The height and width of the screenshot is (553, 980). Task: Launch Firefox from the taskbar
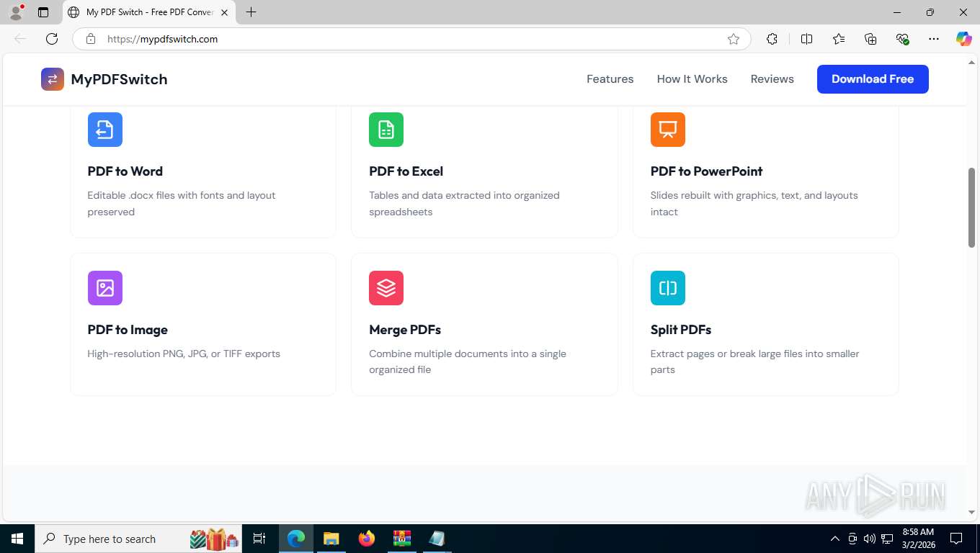[x=367, y=539]
